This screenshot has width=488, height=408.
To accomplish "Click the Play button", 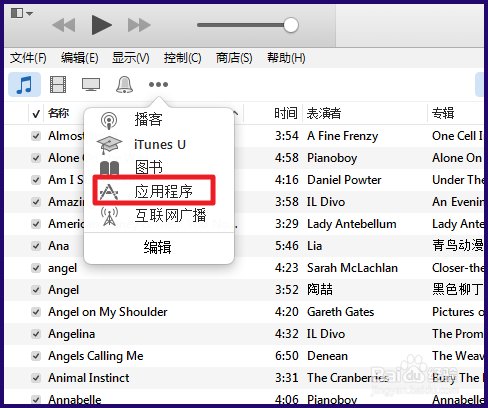I will 101,25.
